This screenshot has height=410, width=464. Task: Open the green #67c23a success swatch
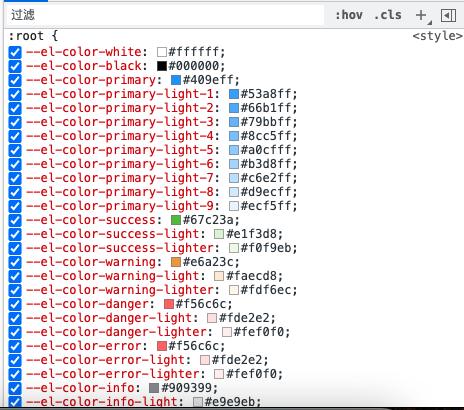[x=176, y=220]
